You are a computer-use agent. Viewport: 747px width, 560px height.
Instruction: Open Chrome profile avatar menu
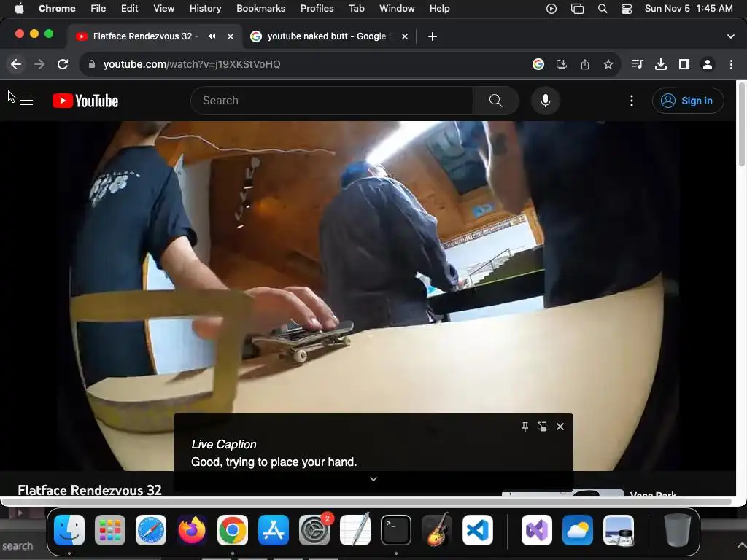tap(708, 64)
